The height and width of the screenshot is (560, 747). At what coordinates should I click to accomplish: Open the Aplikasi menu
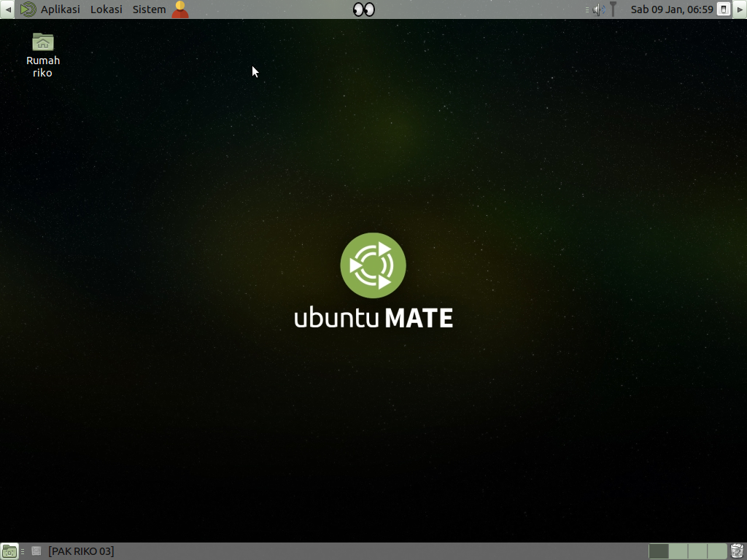coord(60,9)
